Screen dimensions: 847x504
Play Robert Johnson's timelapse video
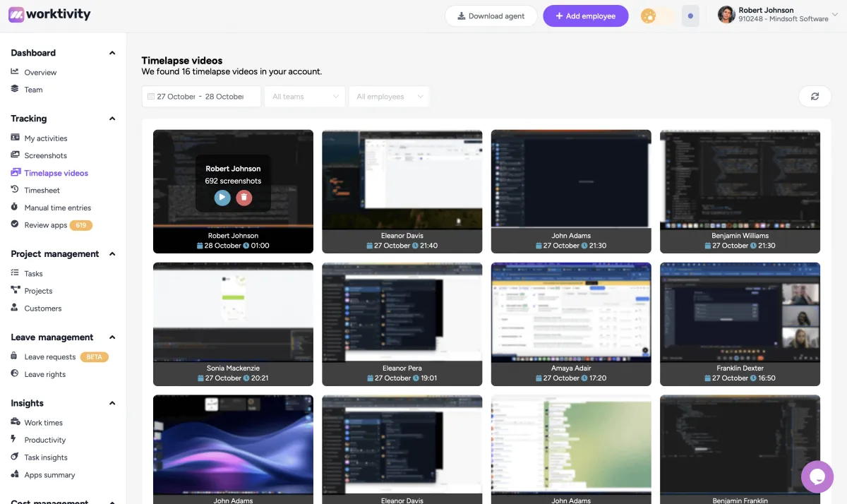(222, 198)
